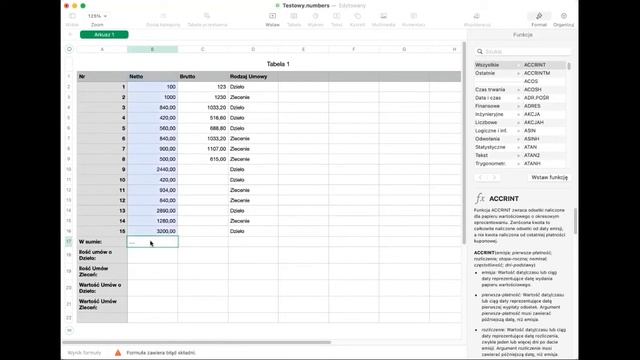Screen dimensions: 640x360
Task: Click the Rodzaj Umowy header cell
Action: tap(253, 76)
